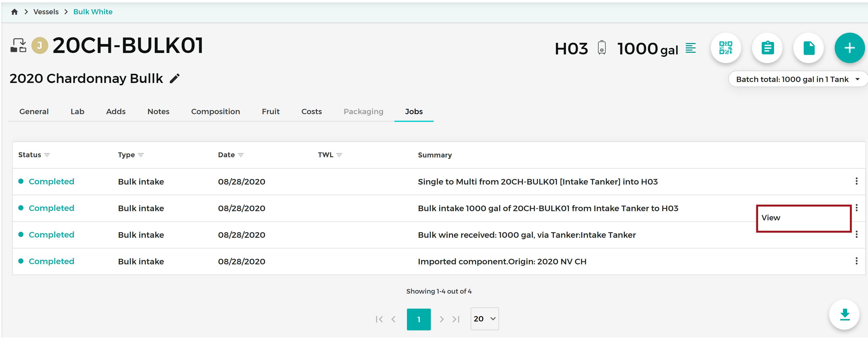Click the Summary column header
The image size is (868, 342).
click(x=435, y=155)
